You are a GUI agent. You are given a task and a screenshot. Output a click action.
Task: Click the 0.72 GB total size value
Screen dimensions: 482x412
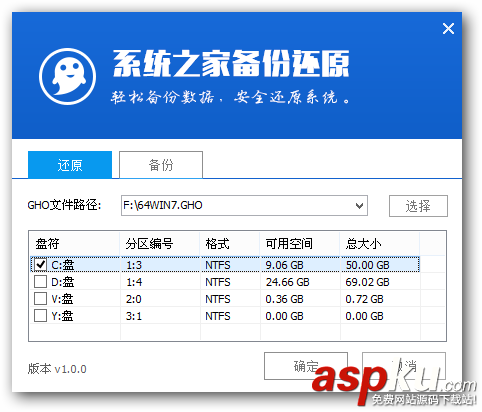[364, 299]
